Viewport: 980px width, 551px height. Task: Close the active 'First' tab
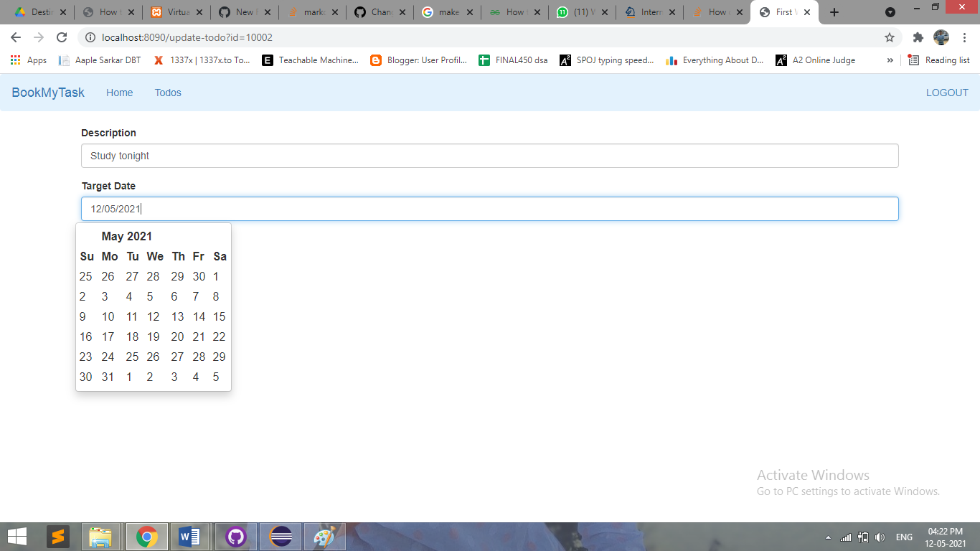click(807, 12)
